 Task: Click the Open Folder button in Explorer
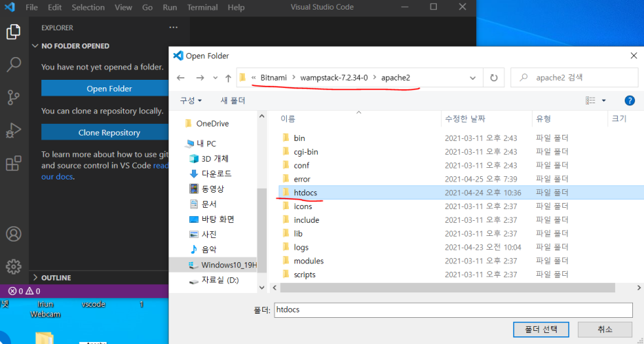coord(105,89)
